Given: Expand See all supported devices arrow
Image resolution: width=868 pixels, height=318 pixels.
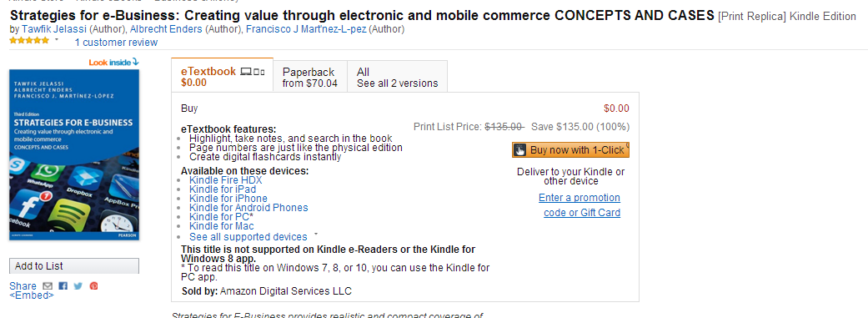Looking at the screenshot, I should click(x=315, y=235).
